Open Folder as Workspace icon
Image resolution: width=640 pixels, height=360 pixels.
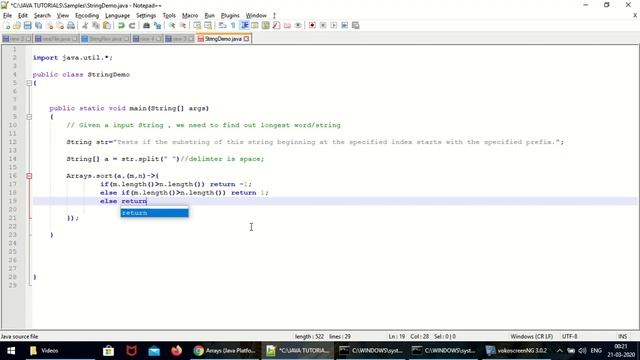pyautogui.click(x=287, y=25)
